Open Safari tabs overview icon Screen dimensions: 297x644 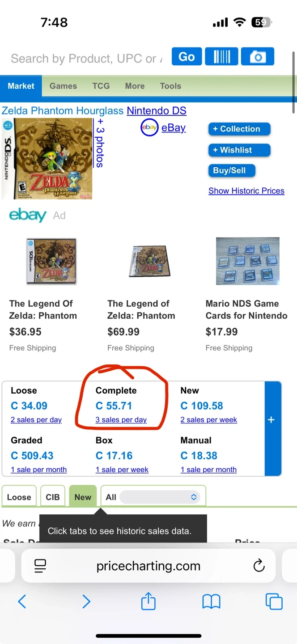tap(274, 602)
